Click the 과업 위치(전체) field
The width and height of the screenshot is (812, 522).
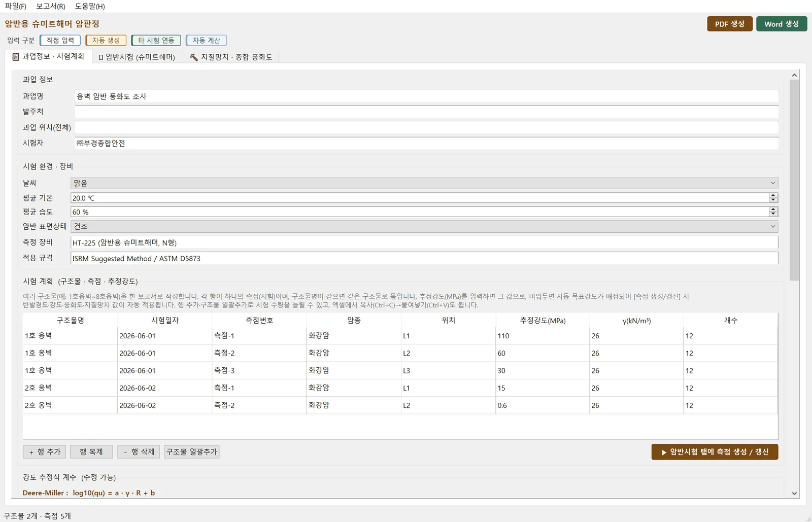pyautogui.click(x=426, y=127)
